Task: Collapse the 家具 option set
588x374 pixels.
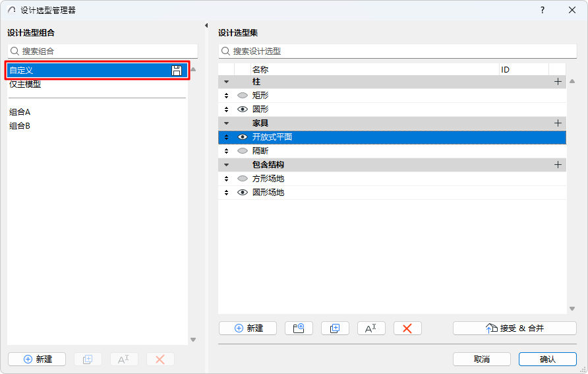Action: [226, 123]
